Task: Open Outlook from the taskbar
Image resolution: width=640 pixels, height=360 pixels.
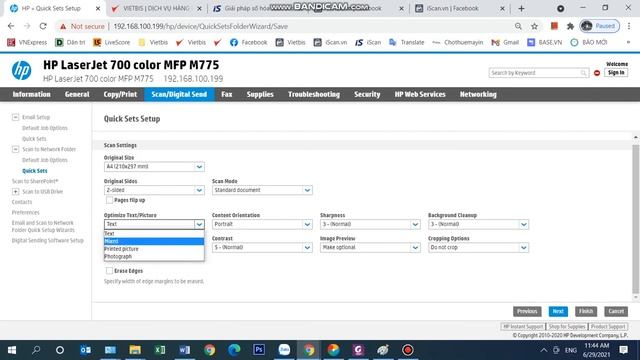Action: pyautogui.click(x=85, y=350)
